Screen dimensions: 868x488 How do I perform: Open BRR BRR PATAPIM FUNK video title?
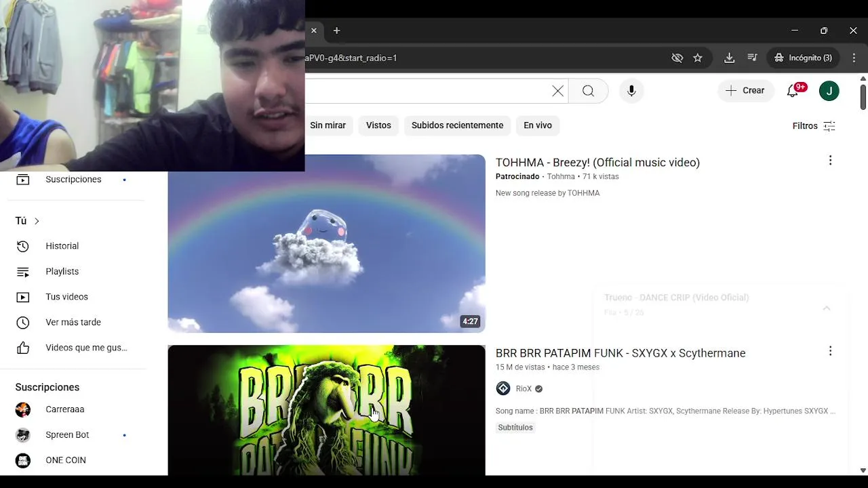pos(620,353)
